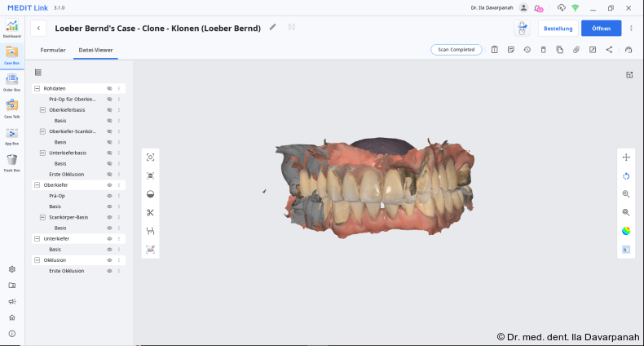Collapse the Rohdaten tree node

tap(37, 88)
